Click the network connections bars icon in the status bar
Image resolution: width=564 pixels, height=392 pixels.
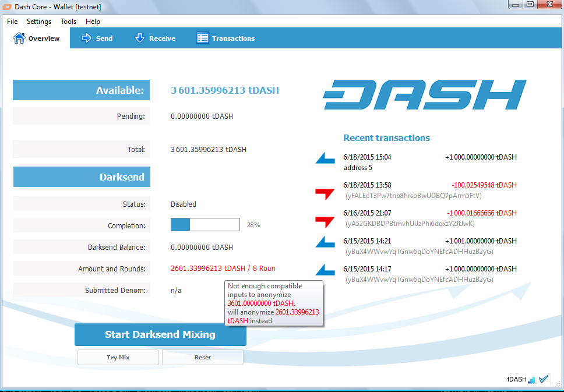(x=532, y=379)
